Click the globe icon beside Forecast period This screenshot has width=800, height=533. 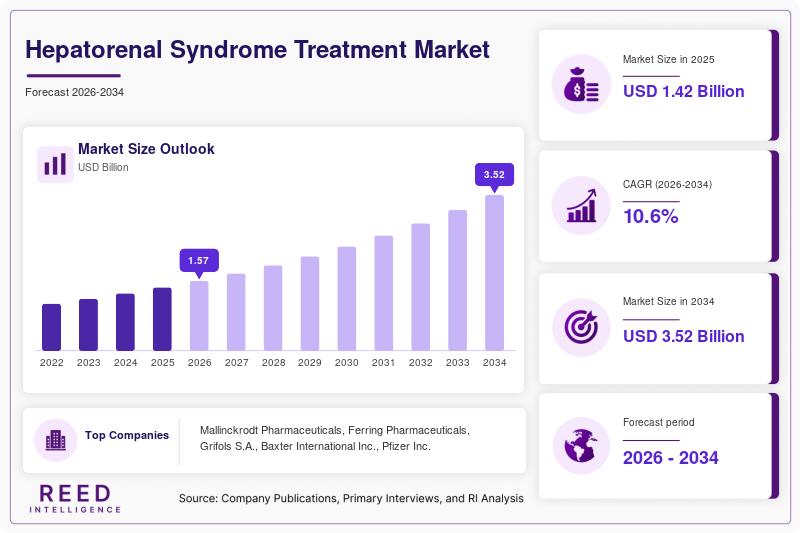coord(581,446)
